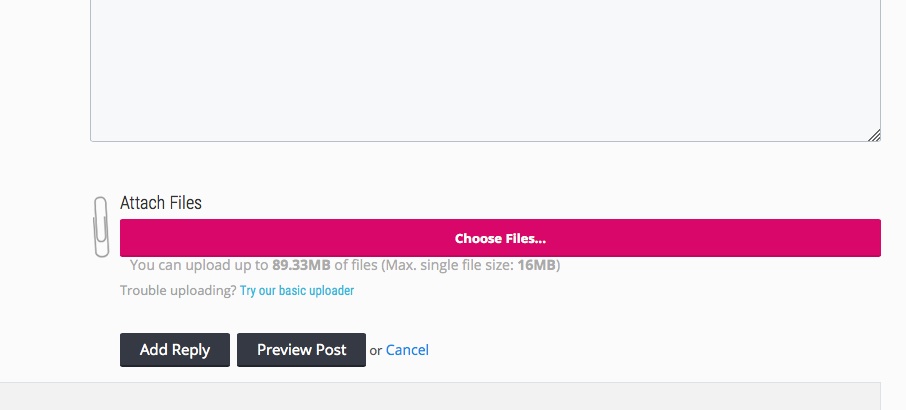906x410 pixels.
Task: Click the bold 16MB file size limit
Action: click(x=536, y=265)
